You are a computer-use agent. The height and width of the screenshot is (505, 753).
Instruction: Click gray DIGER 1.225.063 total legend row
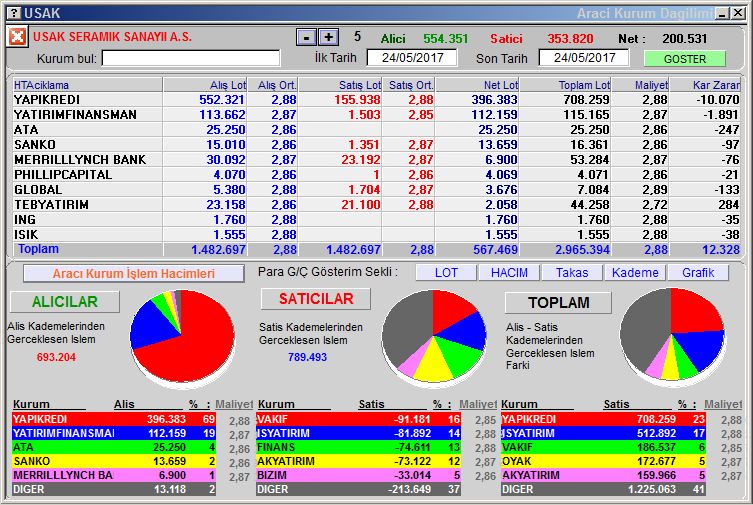click(603, 489)
